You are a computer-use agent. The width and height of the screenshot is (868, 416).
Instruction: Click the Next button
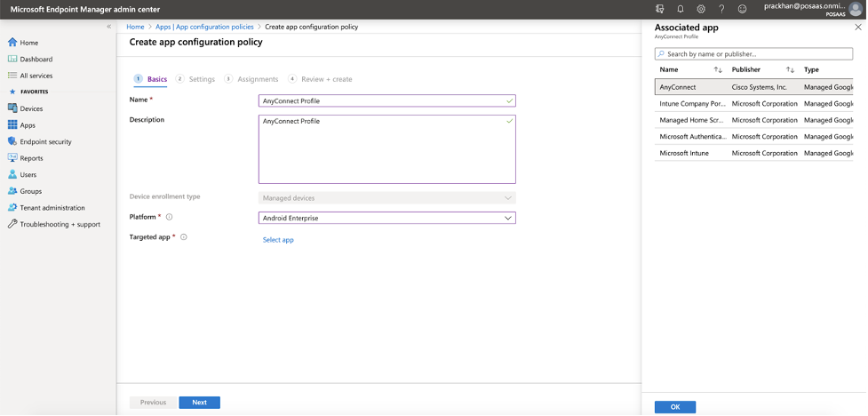coord(199,403)
